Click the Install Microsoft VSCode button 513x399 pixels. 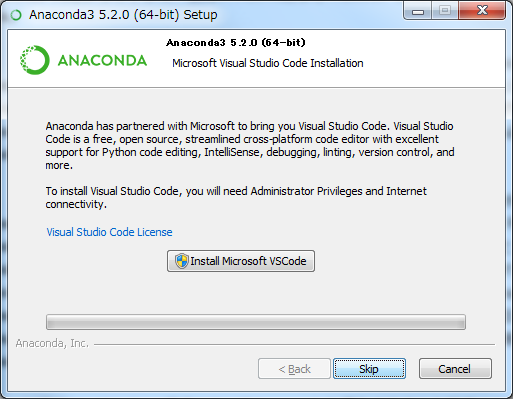pos(241,261)
